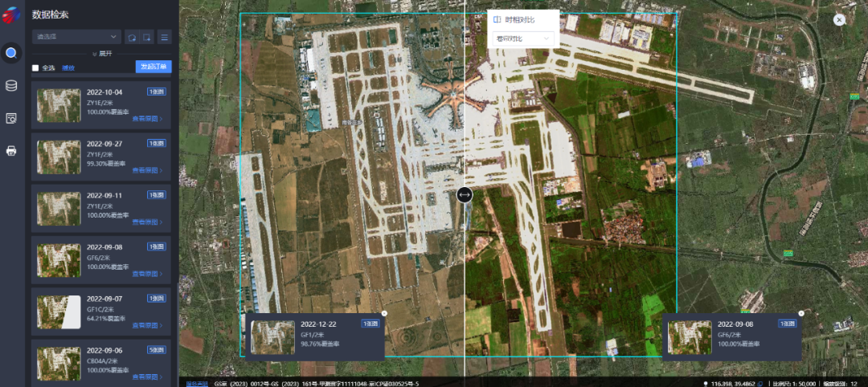Click the 2022-12-22 card thumbnail
This screenshot has height=387, width=868.
273,336
